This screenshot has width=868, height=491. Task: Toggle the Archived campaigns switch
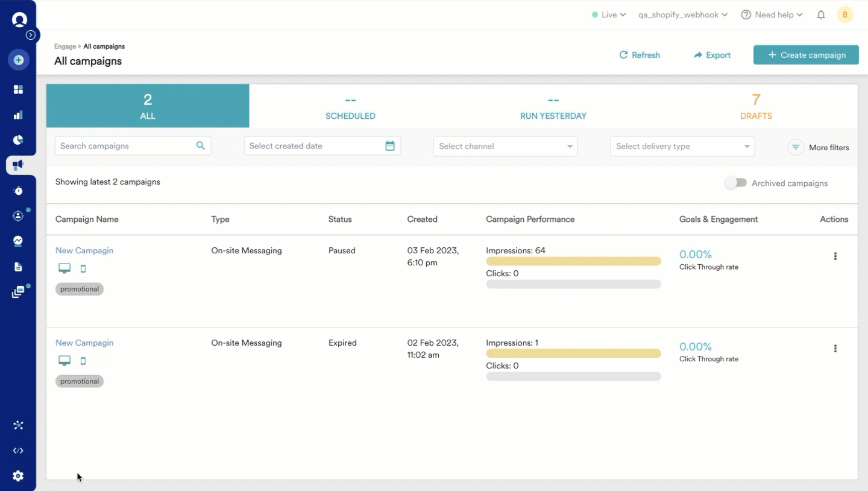click(735, 183)
